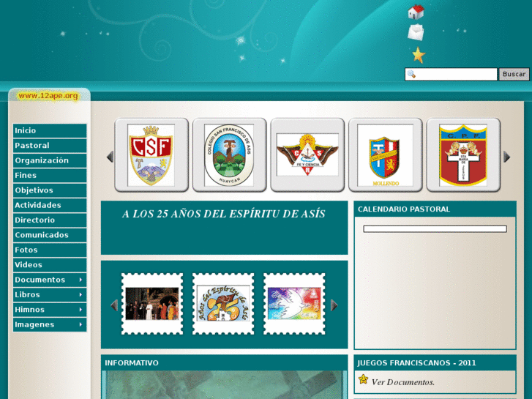Expand the Himnos submenu
The width and height of the screenshot is (532, 399).
click(x=50, y=310)
